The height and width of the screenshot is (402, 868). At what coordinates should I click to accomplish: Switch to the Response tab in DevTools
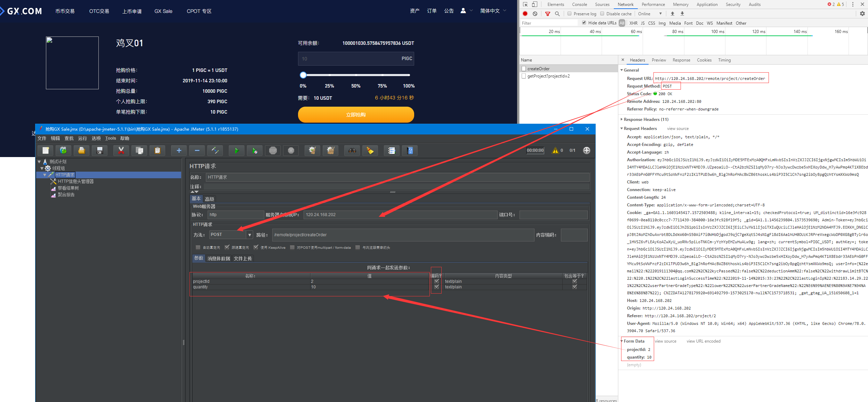[681, 60]
